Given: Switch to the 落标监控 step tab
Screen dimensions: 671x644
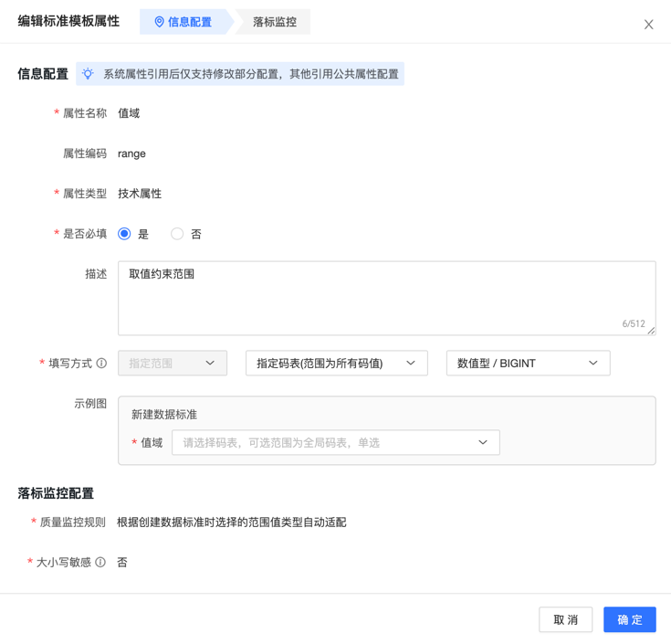Looking at the screenshot, I should coord(274,22).
